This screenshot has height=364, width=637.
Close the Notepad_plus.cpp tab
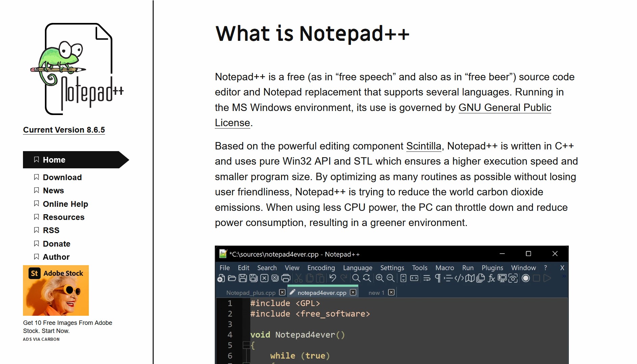282,292
